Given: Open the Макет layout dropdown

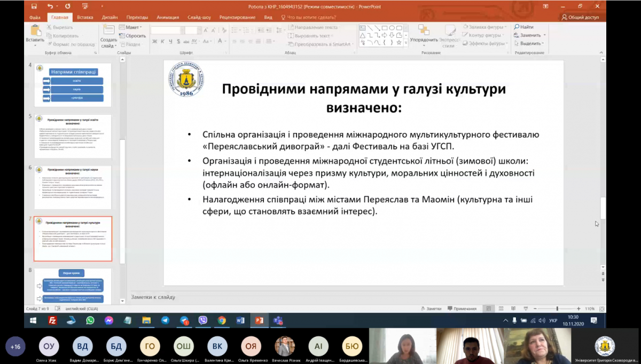Looking at the screenshot, I should point(130,27).
